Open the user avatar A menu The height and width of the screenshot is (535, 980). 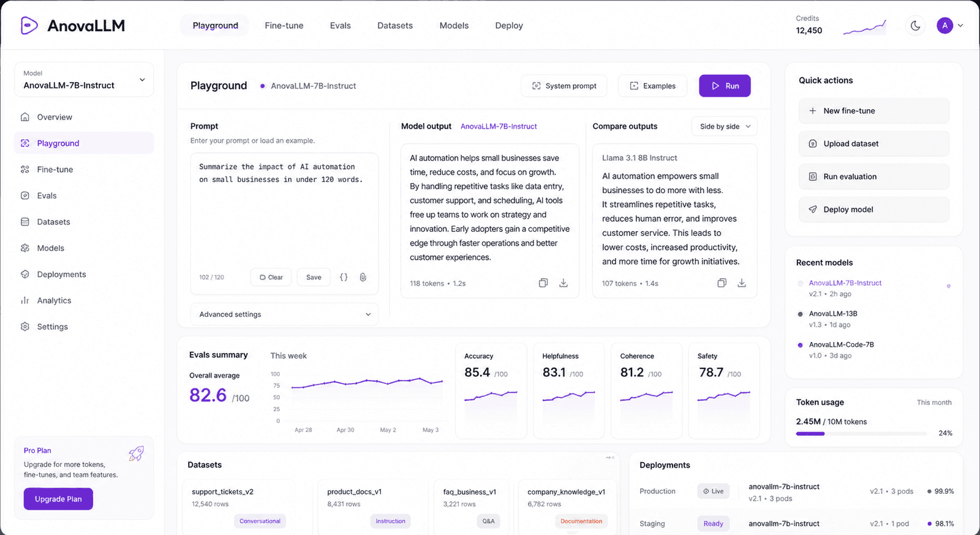point(944,26)
